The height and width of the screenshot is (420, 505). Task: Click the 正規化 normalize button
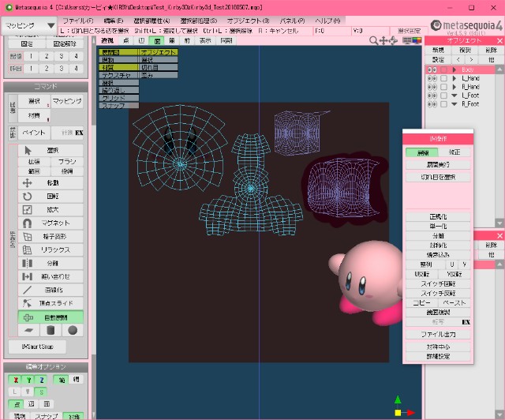click(438, 216)
